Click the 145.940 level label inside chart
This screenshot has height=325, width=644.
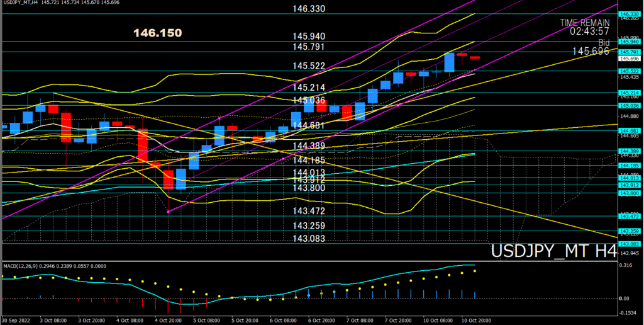309,37
